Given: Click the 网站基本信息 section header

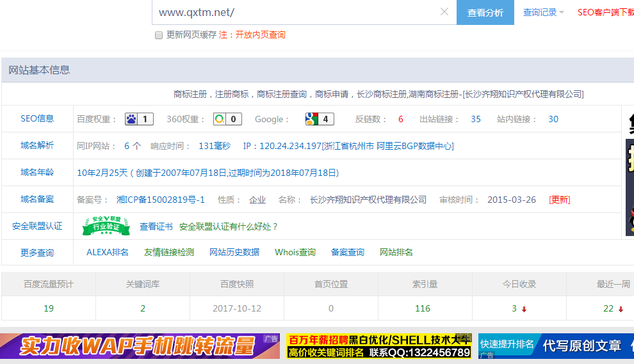Looking at the screenshot, I should (39, 70).
